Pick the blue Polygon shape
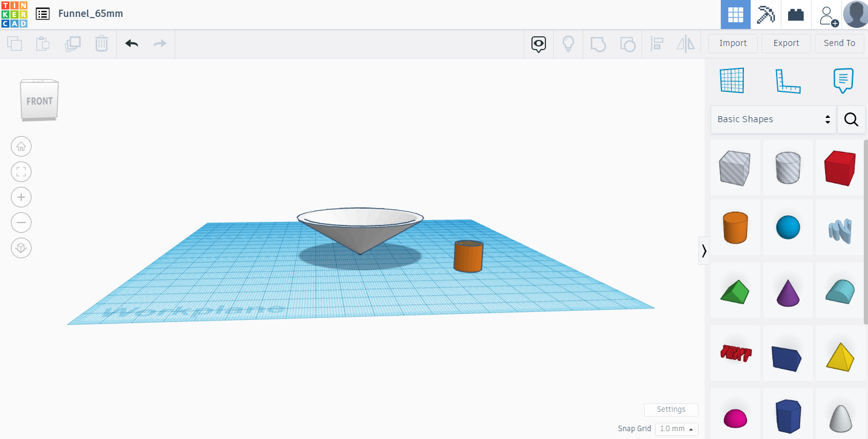The width and height of the screenshot is (868, 439). 788,415
